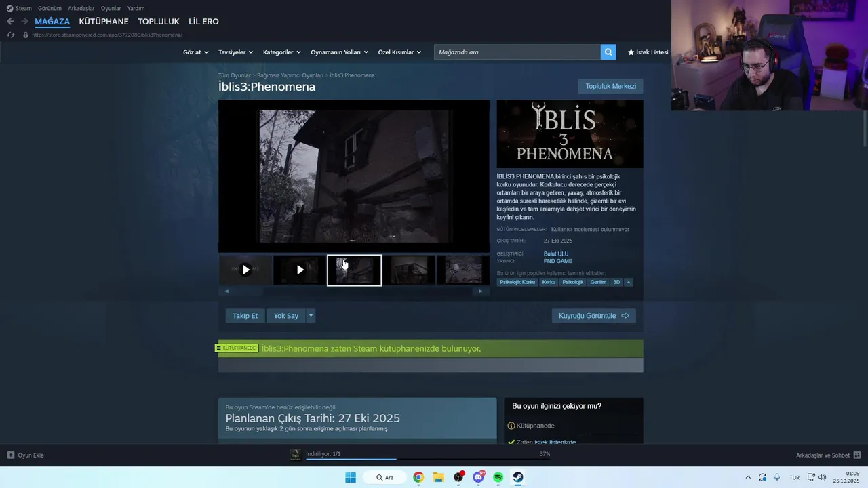This screenshot has width=868, height=488.
Task: Expand the Göz at dropdown
Action: pyautogui.click(x=195, y=52)
